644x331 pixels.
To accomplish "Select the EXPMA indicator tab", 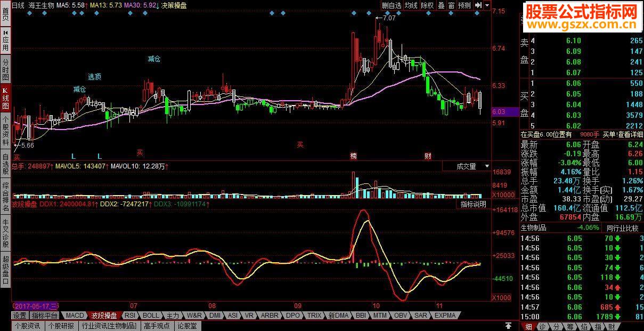I will [x=445, y=316].
